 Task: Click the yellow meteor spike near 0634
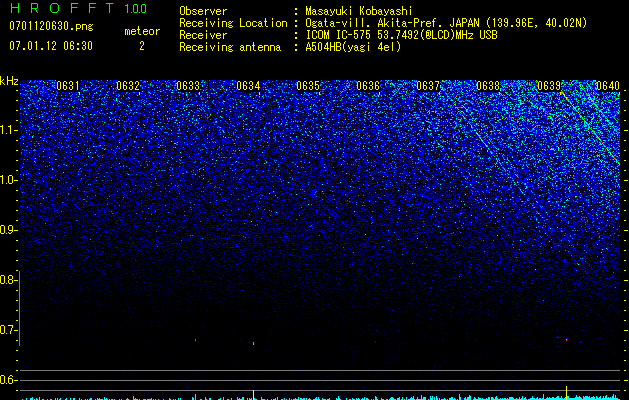pos(254,394)
